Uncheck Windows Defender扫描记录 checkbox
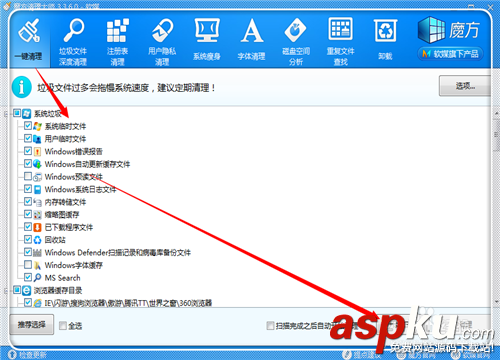Viewport: 500px width, 360px height. coord(28,252)
